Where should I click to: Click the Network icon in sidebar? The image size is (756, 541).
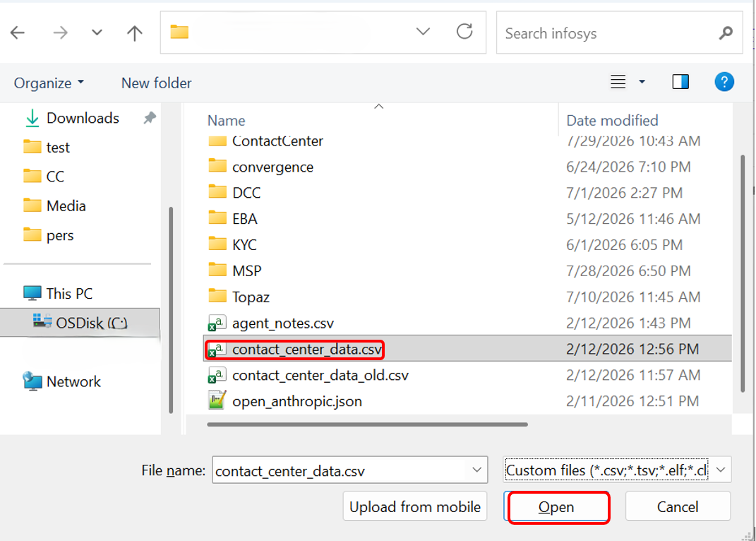(32, 381)
